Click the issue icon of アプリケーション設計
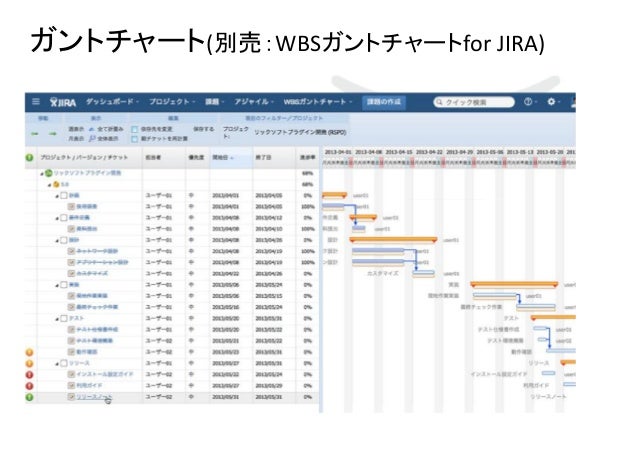The width and height of the screenshot is (638, 451). (x=71, y=263)
